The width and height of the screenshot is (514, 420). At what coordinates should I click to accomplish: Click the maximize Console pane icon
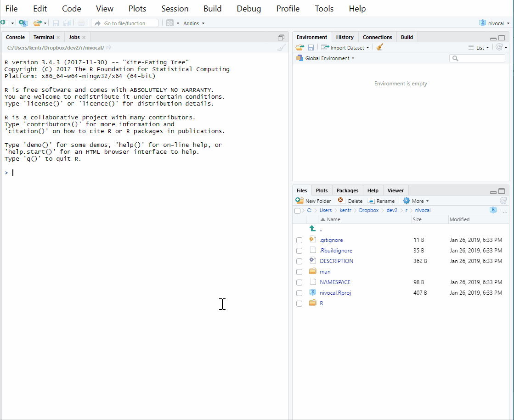[x=281, y=37]
